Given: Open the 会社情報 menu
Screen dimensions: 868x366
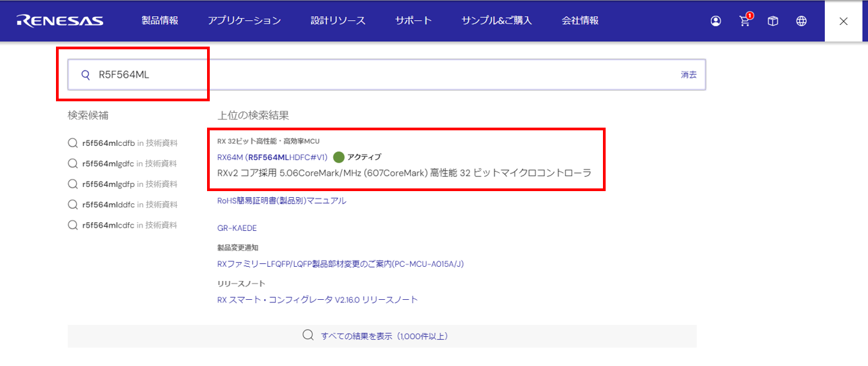Looking at the screenshot, I should 580,21.
